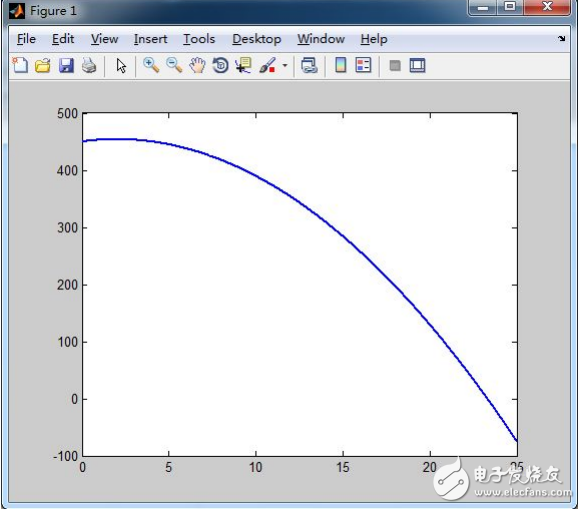Viewport: 581px width, 509px height.
Task: Open the Tools menu
Action: pos(199,39)
